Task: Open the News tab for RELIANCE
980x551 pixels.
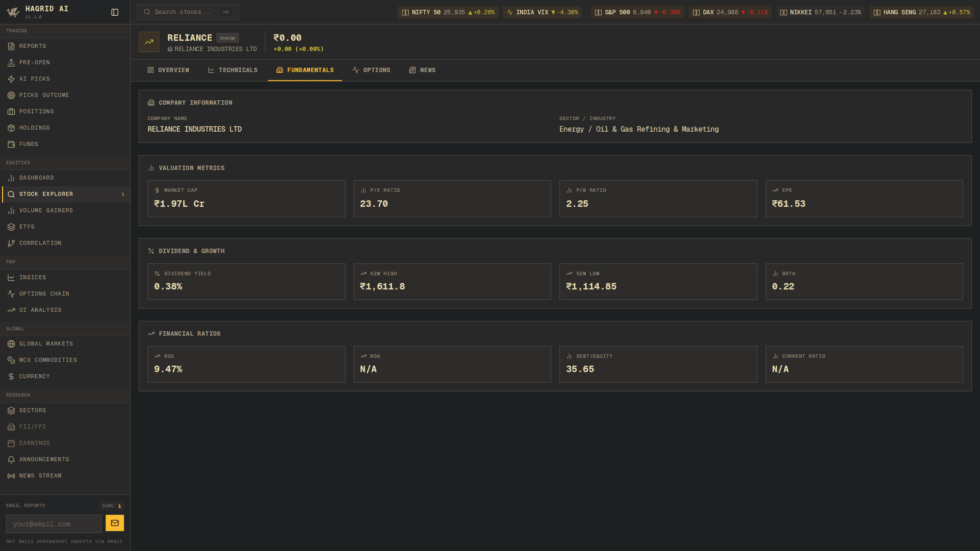Action: [x=422, y=70]
